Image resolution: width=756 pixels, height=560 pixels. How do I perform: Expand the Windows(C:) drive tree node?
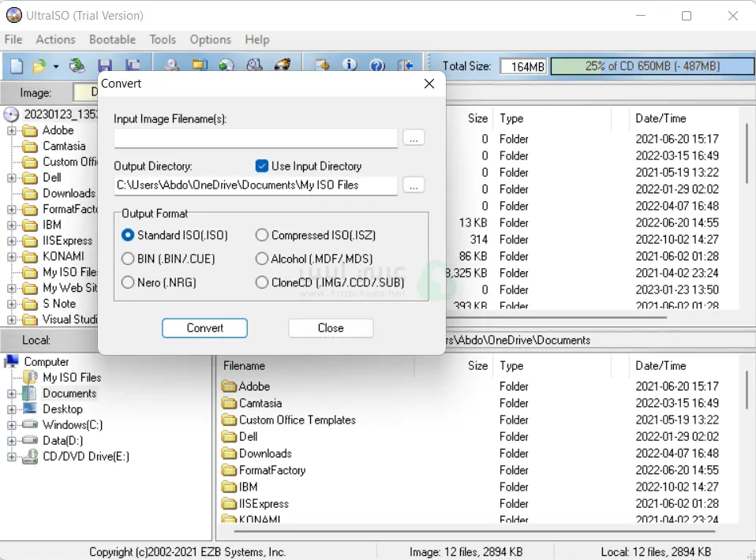coord(12,425)
